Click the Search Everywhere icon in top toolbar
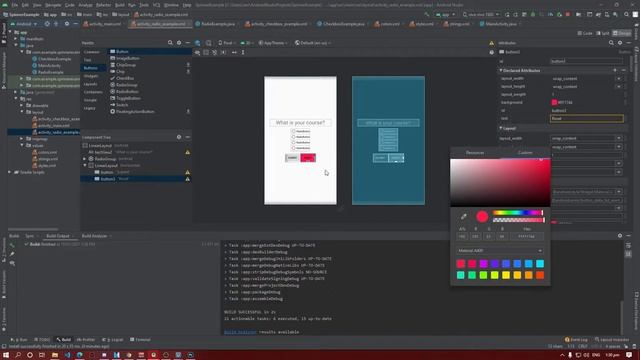This screenshot has height=360, width=640. (x=626, y=15)
